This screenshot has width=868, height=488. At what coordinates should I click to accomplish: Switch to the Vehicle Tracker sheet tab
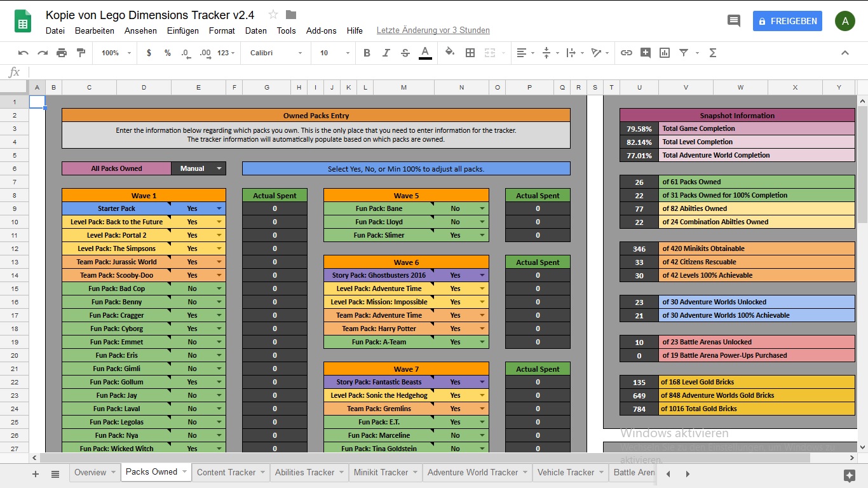pos(570,472)
